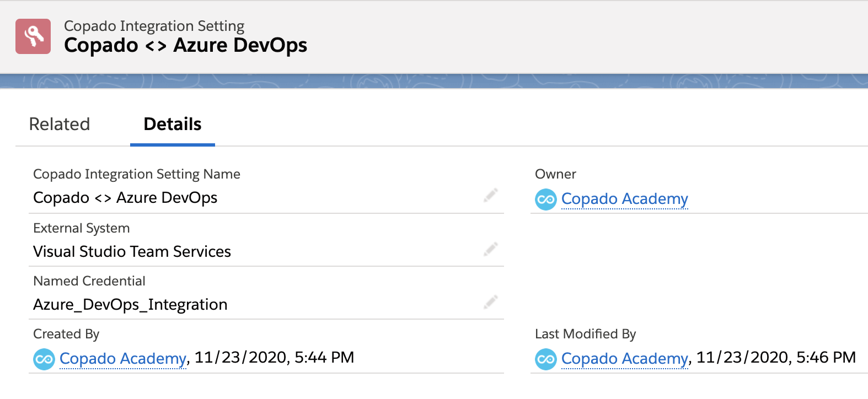Click the last modified 5:46 PM timestamp
Viewport: 868px width, 399px height.
coord(776,358)
